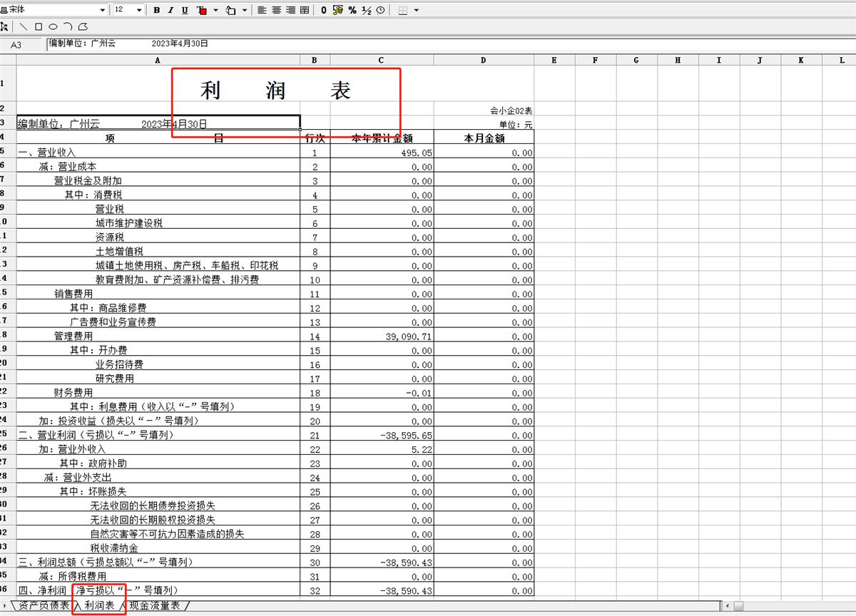
Task: Toggle underline formatting
Action: point(185,10)
